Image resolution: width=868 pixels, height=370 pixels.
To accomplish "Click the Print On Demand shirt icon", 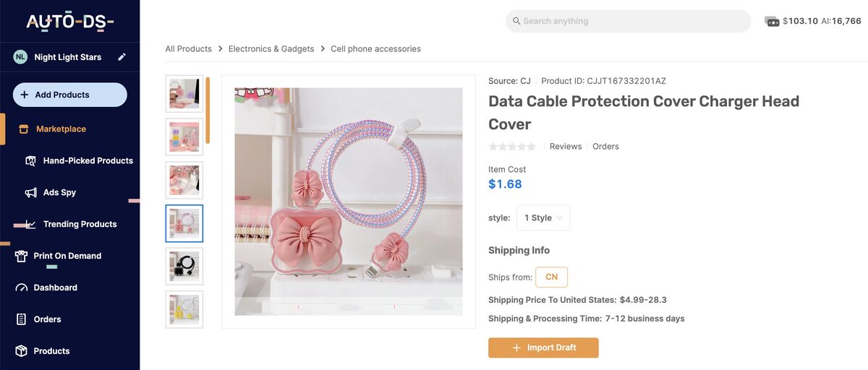I will click(x=21, y=257).
